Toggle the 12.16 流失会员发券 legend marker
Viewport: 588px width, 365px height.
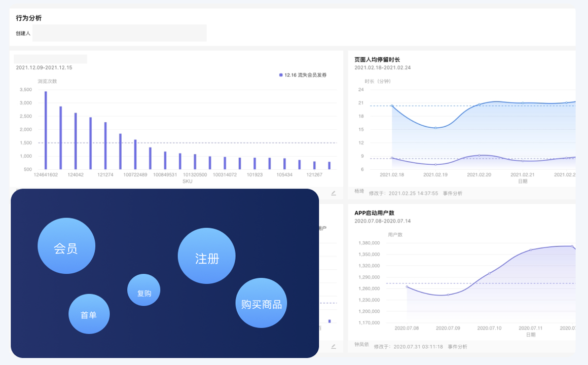[281, 75]
